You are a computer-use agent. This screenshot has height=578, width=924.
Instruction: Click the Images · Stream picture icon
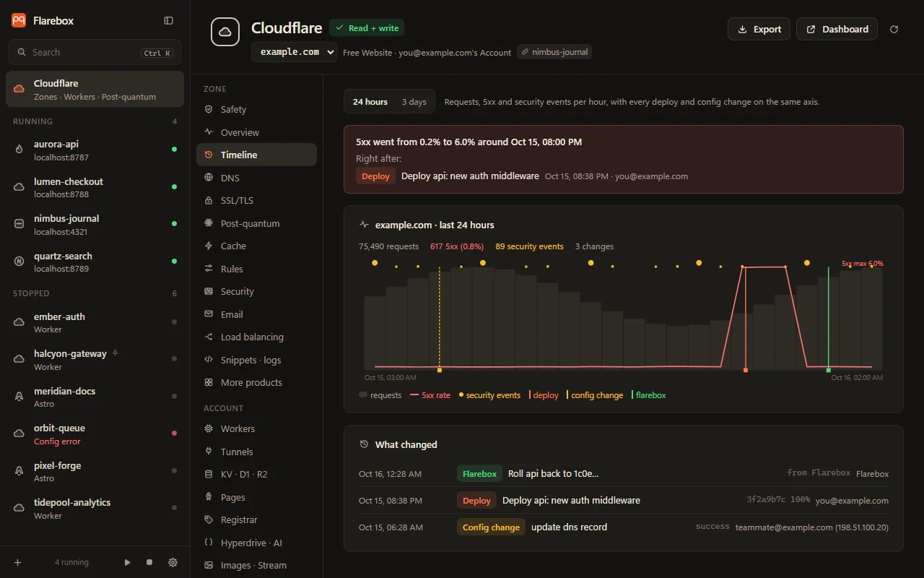tap(209, 565)
